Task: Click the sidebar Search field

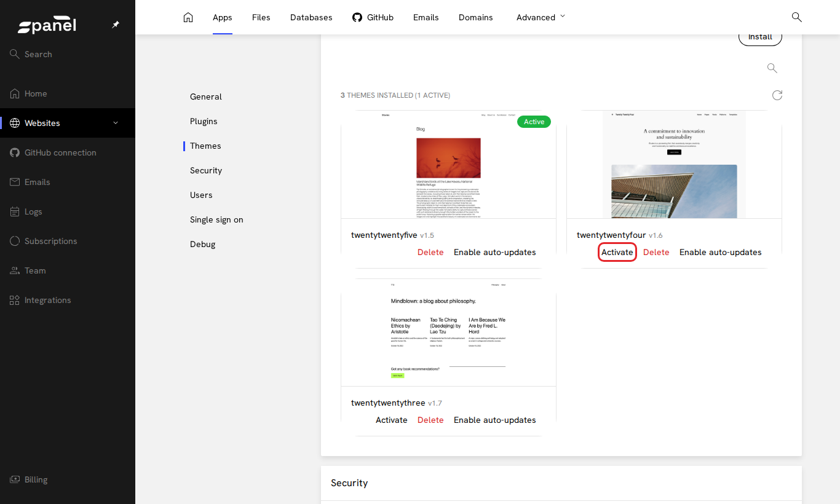Action: coord(68,54)
